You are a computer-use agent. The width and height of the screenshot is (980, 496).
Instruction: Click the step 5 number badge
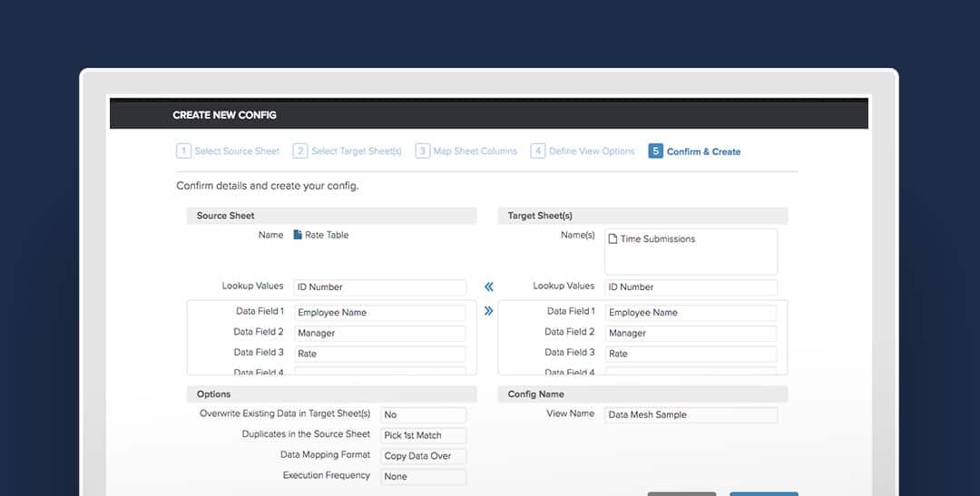[655, 151]
